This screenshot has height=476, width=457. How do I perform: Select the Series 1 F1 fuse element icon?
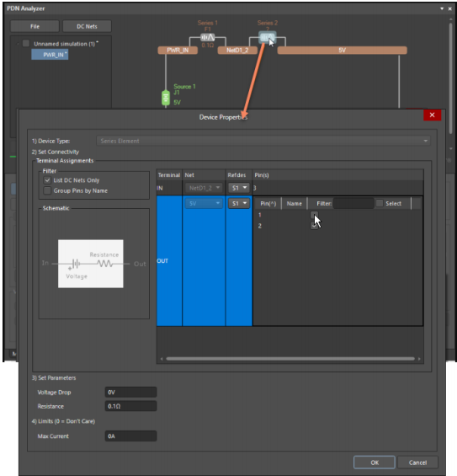pos(207,37)
